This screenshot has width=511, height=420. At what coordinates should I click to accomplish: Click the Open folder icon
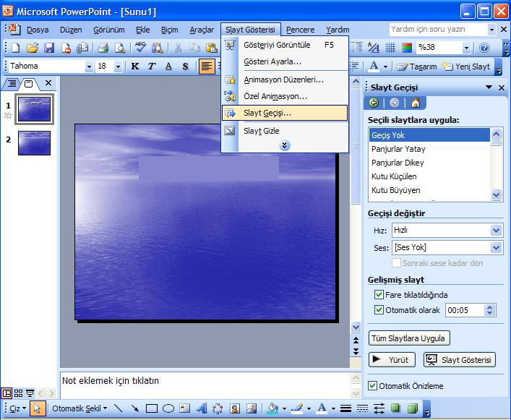click(x=33, y=48)
